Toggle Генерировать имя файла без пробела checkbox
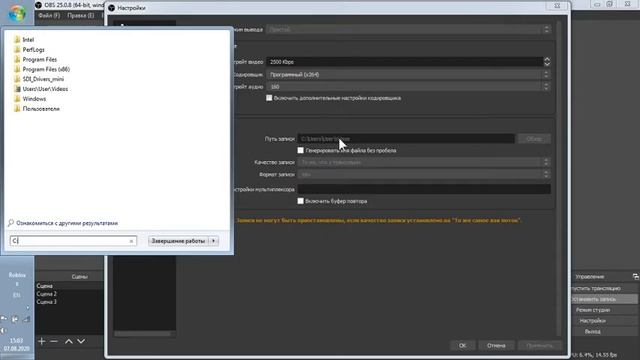Image resolution: width=640 pixels, height=360 pixels. coord(300,150)
